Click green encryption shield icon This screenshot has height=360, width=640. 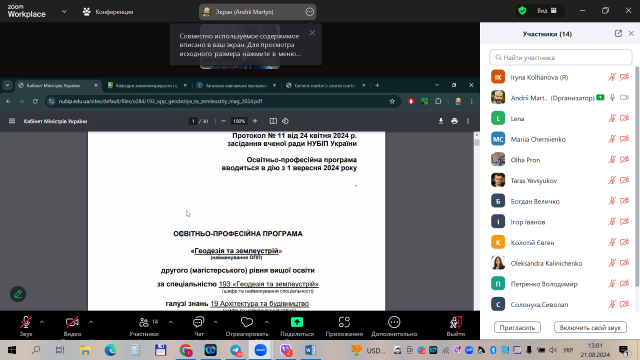click(522, 11)
